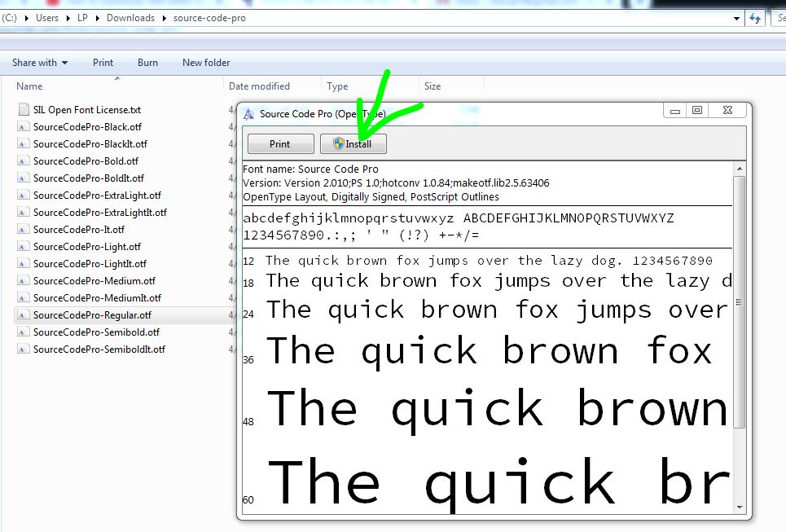Maximize the Source Code Pro font window
This screenshot has height=532, width=786.
click(x=696, y=110)
